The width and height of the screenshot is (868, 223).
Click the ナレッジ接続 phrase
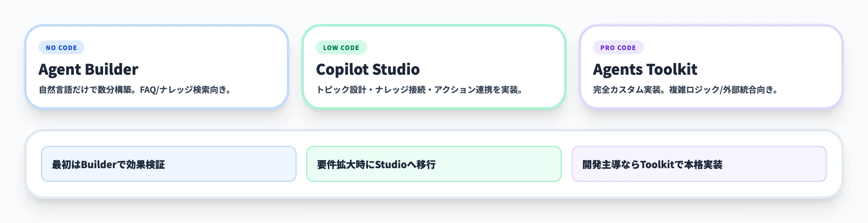click(400, 90)
